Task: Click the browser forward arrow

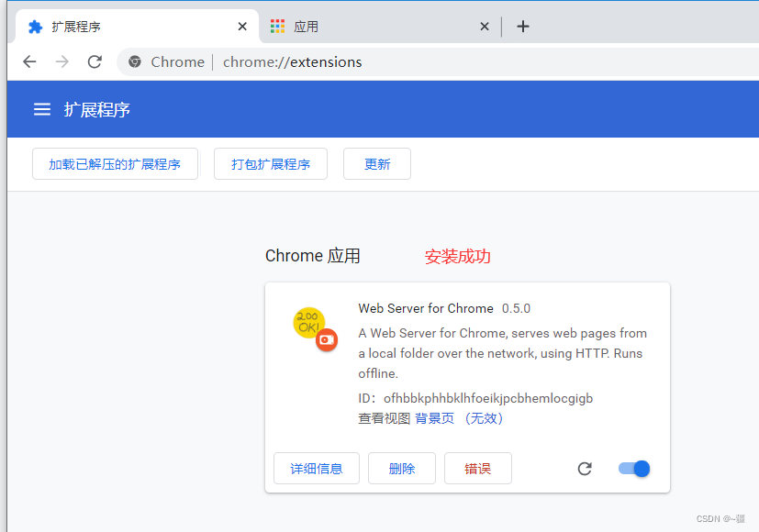Action: tap(62, 61)
